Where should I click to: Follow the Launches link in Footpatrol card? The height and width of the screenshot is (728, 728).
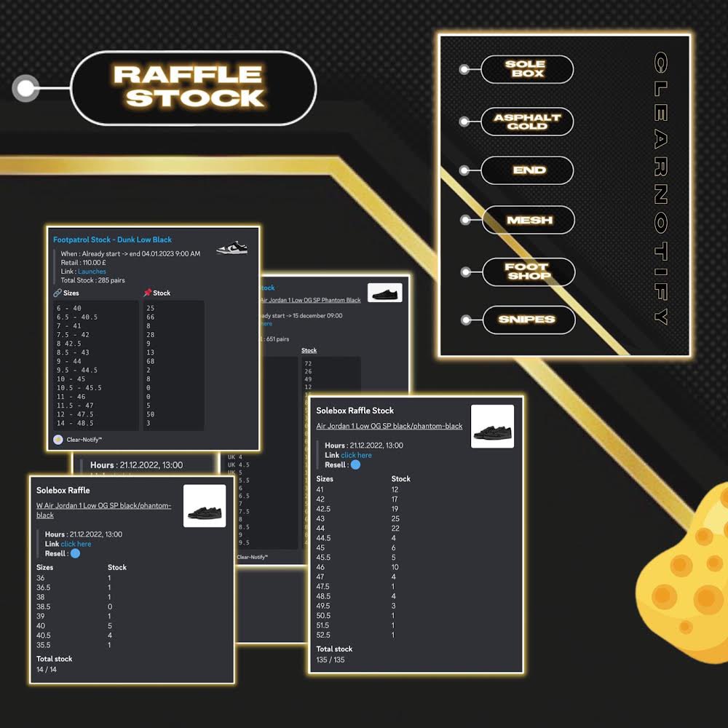point(92,271)
